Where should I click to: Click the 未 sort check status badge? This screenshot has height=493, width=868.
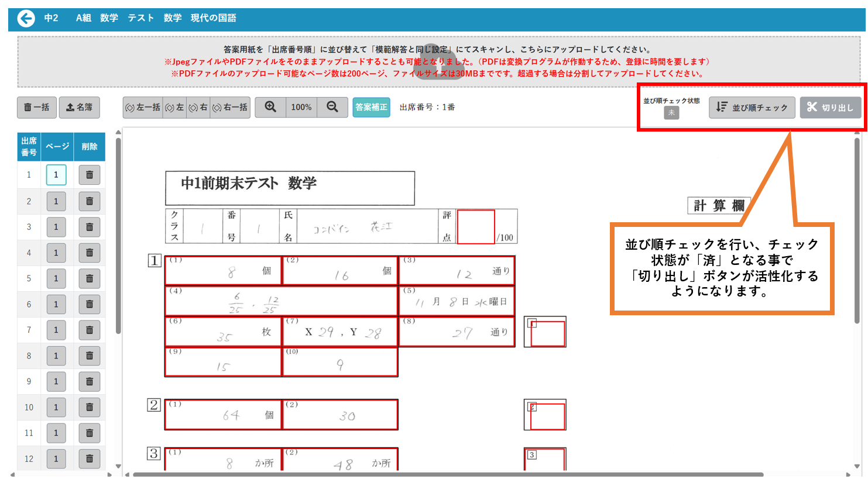coord(671,112)
